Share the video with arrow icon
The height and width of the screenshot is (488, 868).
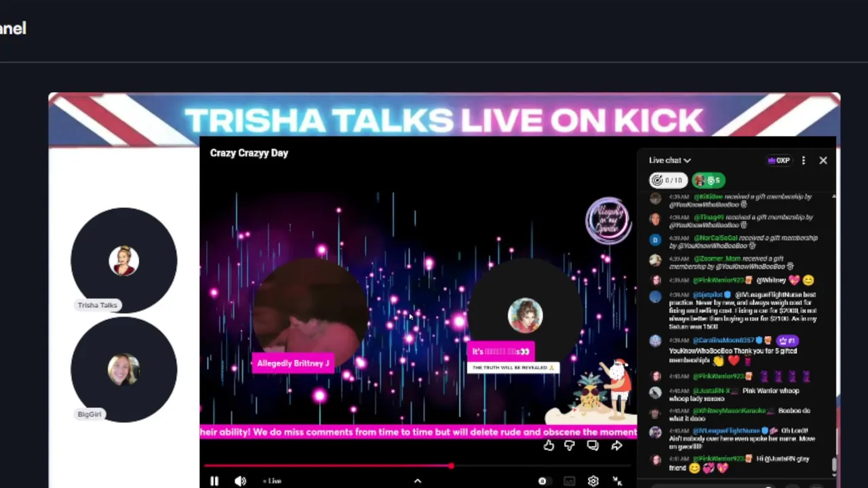point(616,445)
